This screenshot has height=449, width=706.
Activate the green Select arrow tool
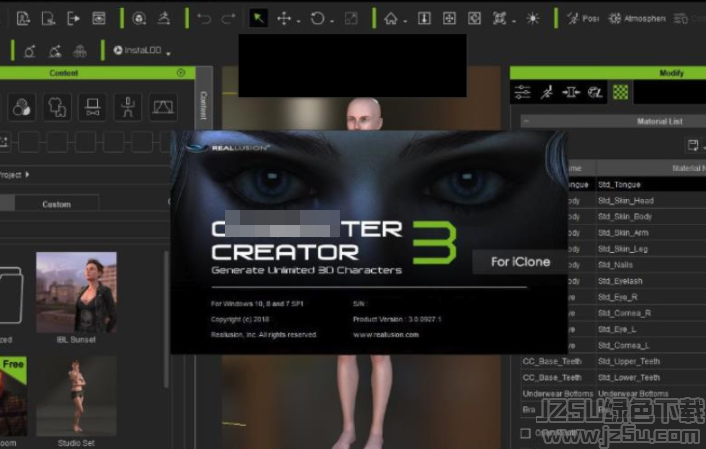tap(258, 18)
